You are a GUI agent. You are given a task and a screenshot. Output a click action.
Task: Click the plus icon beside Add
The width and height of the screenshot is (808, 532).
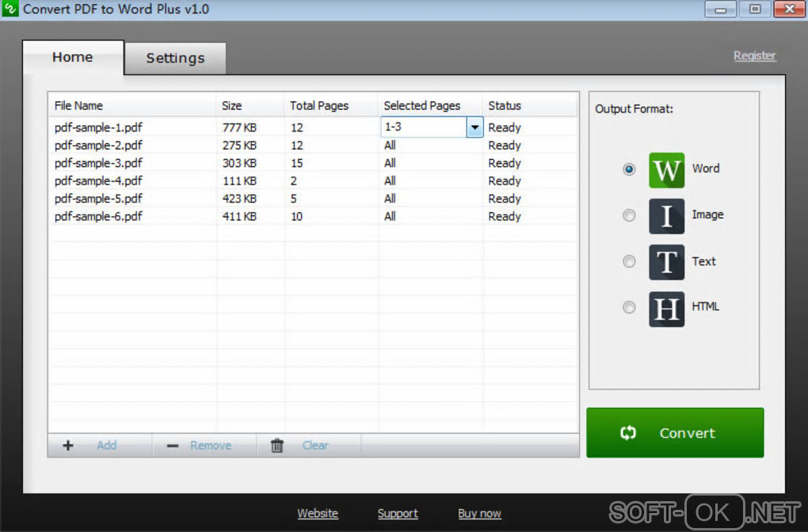68,446
